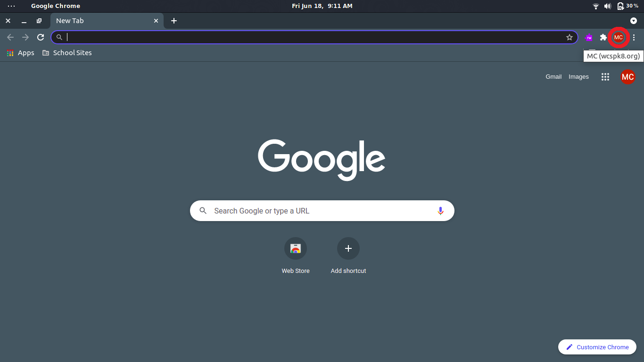
Task: Minimize the Chrome window
Action: 24,21
